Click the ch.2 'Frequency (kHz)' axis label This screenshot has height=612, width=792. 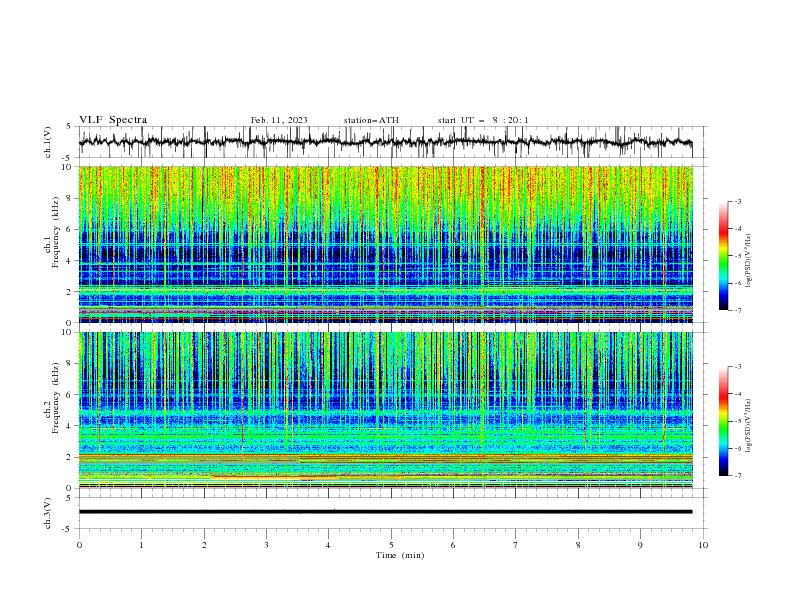(x=56, y=397)
